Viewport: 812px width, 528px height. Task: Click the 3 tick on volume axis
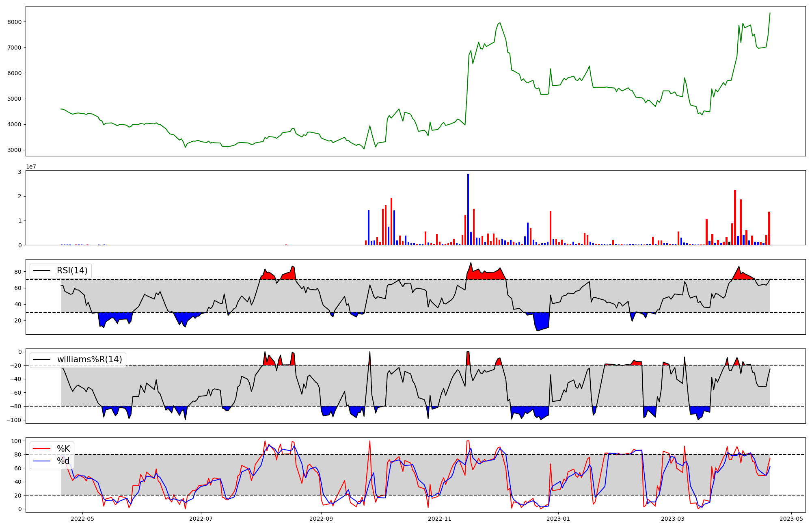pos(19,172)
